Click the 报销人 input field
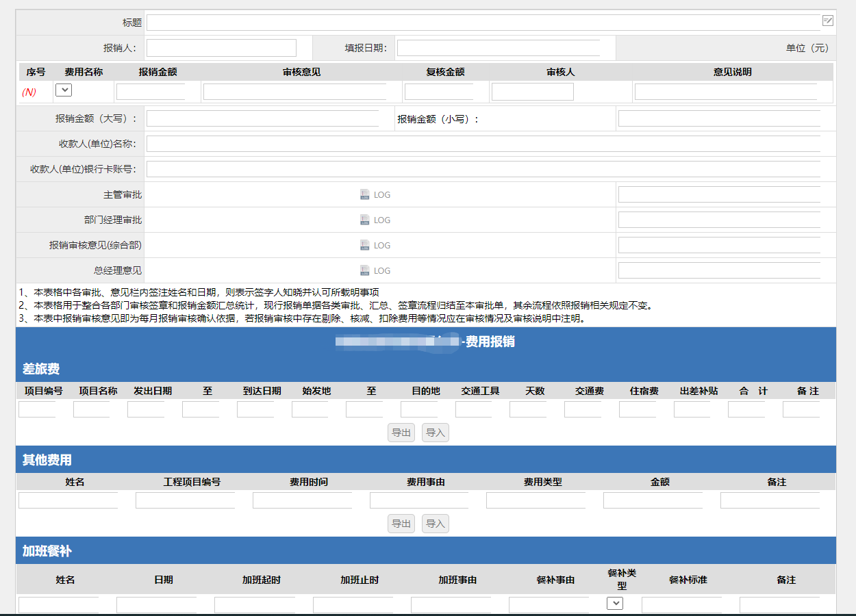The height and width of the screenshot is (616, 856). [x=221, y=48]
